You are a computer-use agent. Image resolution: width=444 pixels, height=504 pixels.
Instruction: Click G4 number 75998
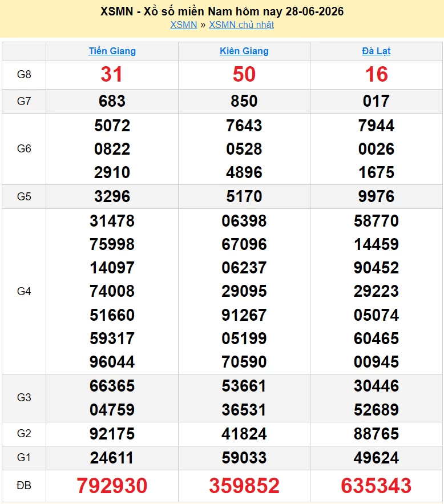pos(112,244)
